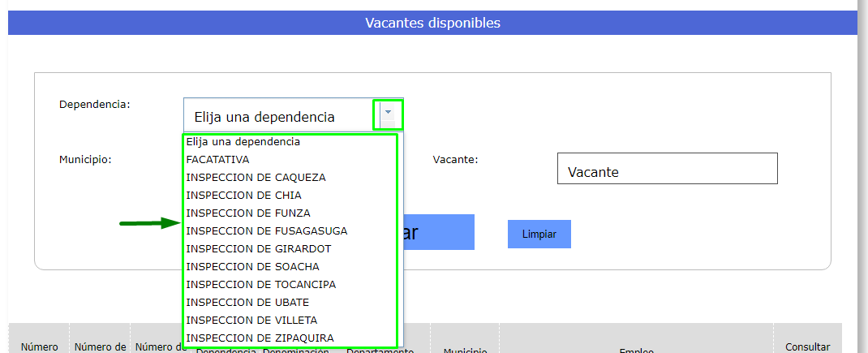Select 'Elija una dependencia' placeholder in the open list
The image size is (868, 353).
click(243, 142)
